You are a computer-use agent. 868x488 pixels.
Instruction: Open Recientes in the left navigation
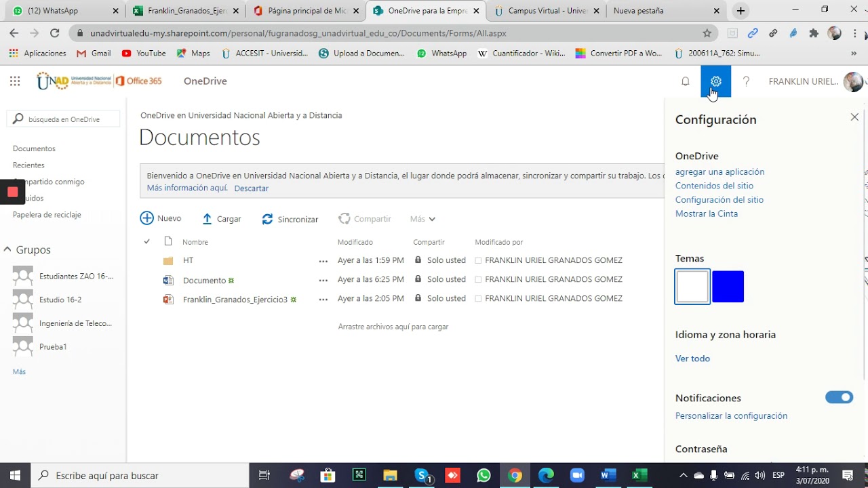28,165
